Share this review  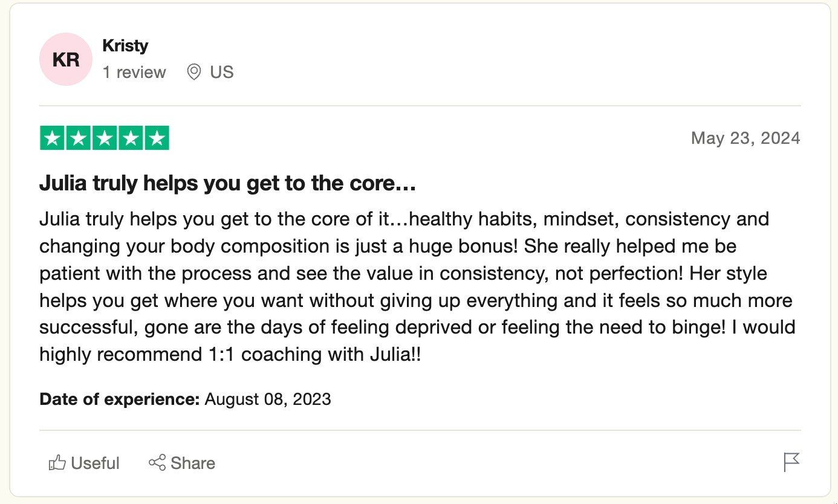click(x=182, y=463)
